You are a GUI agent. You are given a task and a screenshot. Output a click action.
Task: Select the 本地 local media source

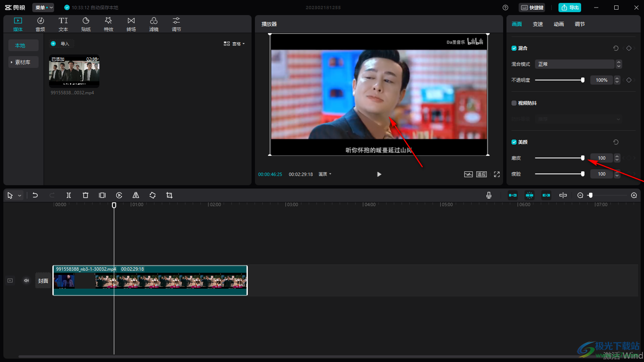[x=23, y=45]
